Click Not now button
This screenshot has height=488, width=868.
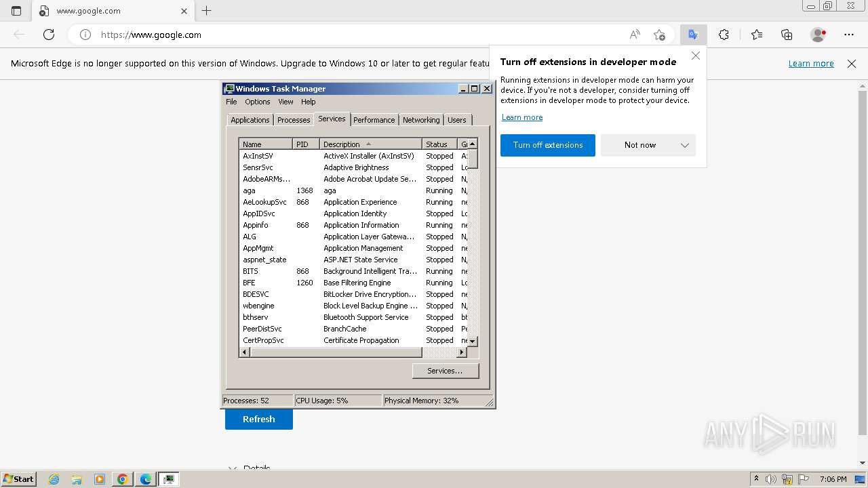639,145
